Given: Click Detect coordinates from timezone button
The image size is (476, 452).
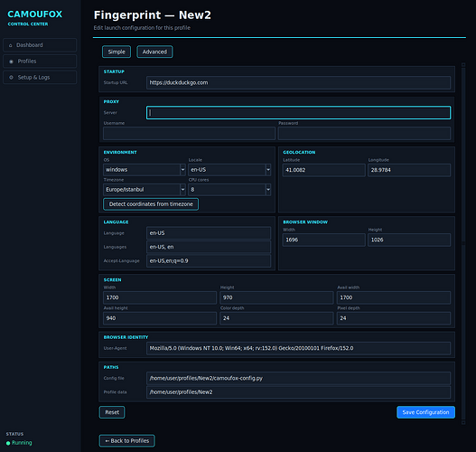Looking at the screenshot, I should click(151, 204).
